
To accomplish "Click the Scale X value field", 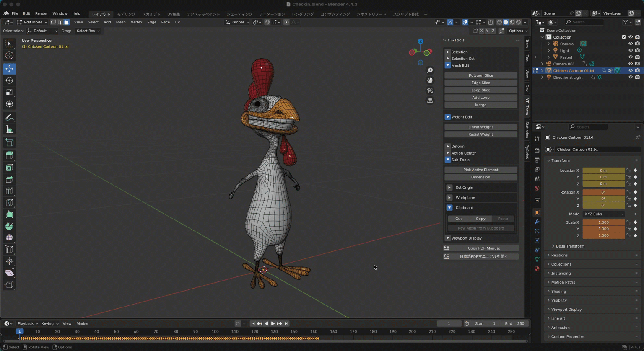I will pyautogui.click(x=603, y=222).
